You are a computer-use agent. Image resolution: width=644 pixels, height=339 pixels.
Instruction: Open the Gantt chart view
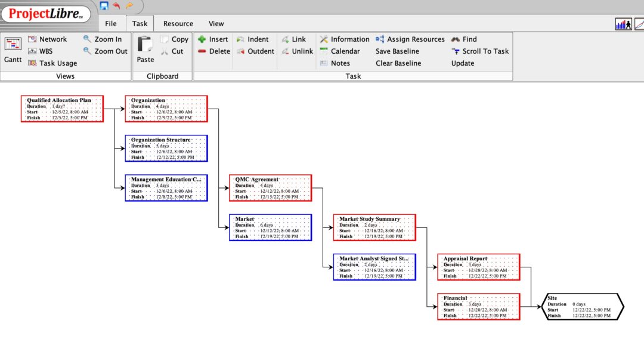(13, 50)
